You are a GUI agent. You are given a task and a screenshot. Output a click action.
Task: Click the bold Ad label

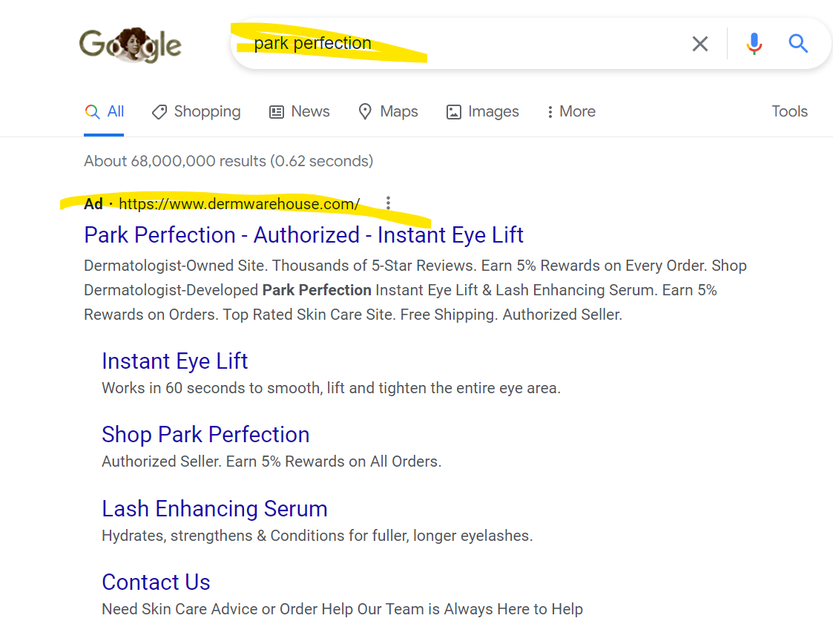pos(93,204)
